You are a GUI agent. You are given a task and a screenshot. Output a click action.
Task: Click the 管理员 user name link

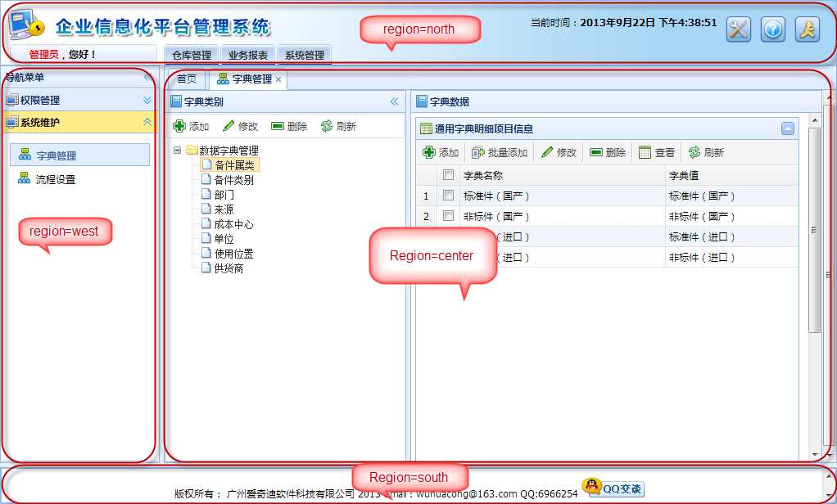coord(43,54)
